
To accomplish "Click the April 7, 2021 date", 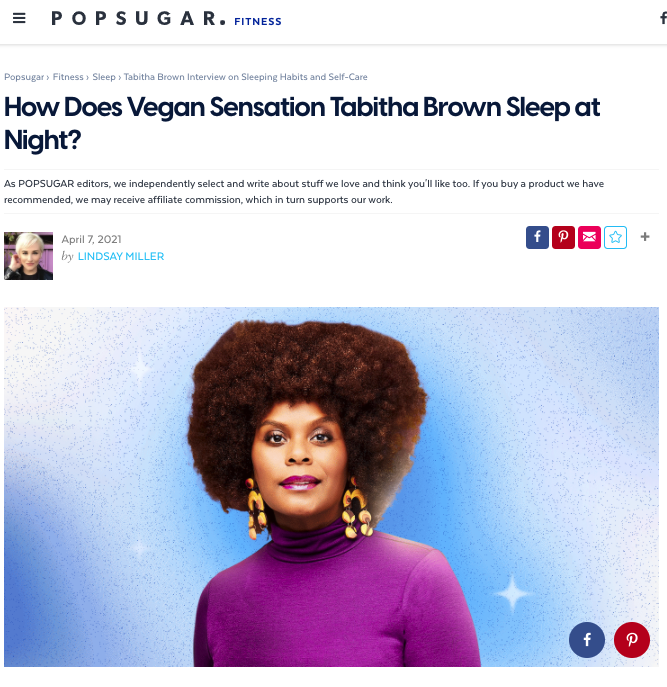I will click(x=91, y=239).
